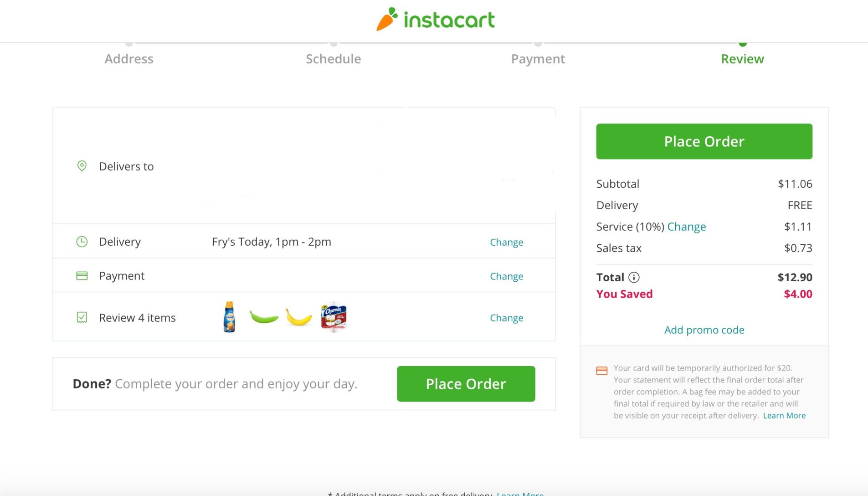Change the payment method

(506, 276)
